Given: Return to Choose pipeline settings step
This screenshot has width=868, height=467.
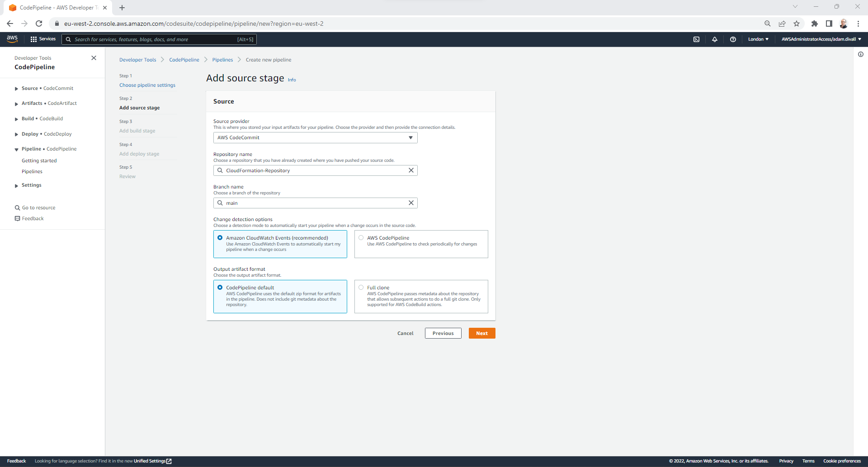Looking at the screenshot, I should 147,85.
